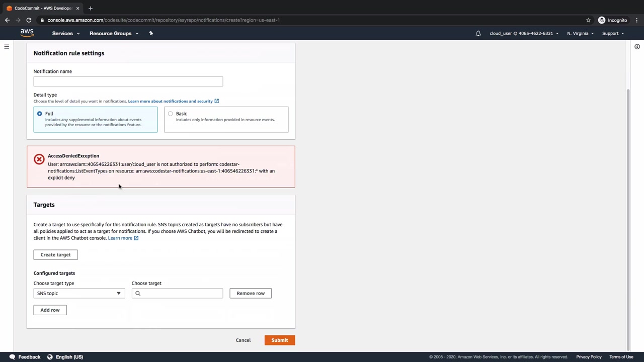Switch to the CodeCommit browser tab
This screenshot has width=644, height=362.
[x=43, y=8]
